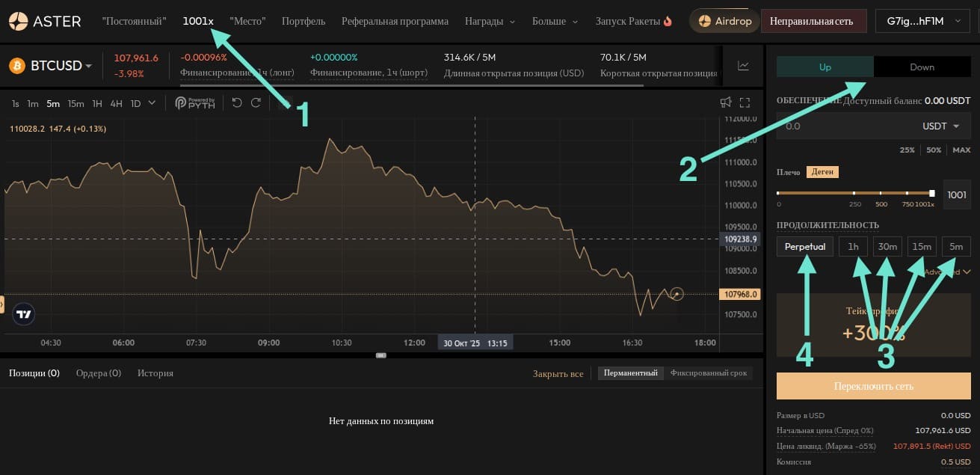The height and width of the screenshot is (475, 980).
Task: Undo the last chart action
Action: 237,103
